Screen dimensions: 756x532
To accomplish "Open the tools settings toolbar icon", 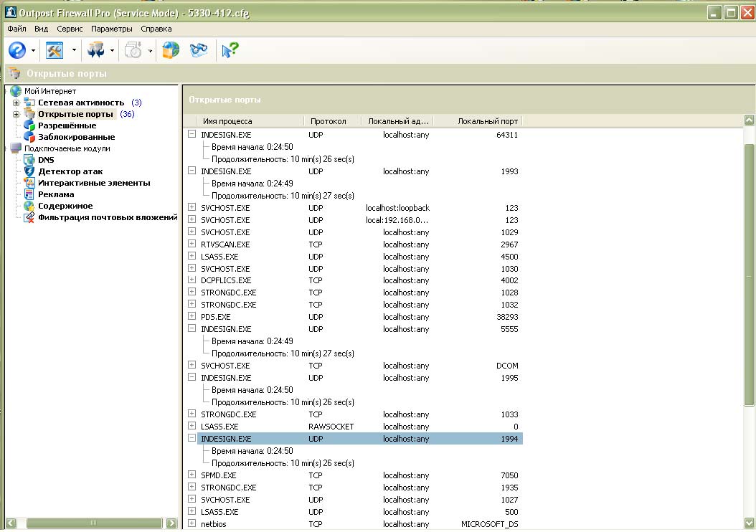I will pyautogui.click(x=55, y=50).
